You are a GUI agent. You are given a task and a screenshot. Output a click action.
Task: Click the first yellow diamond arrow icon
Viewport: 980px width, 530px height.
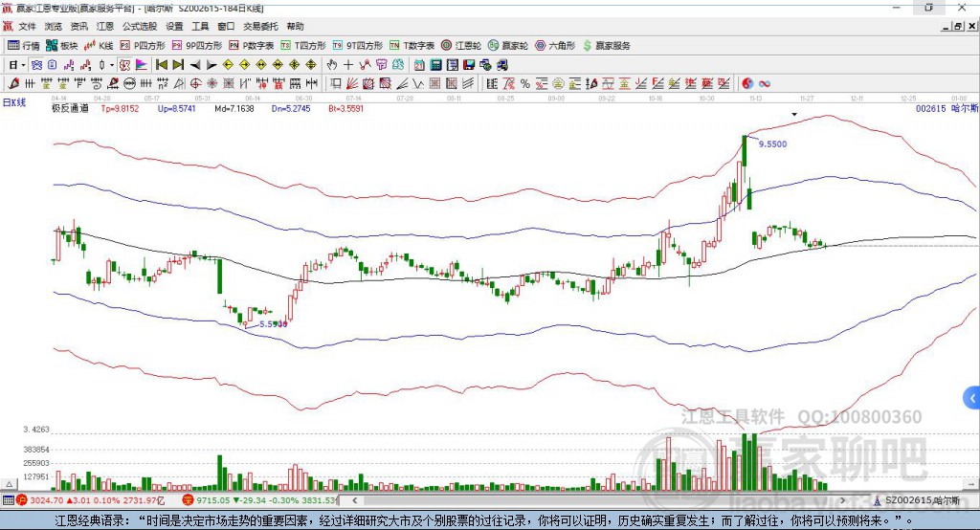point(228,65)
